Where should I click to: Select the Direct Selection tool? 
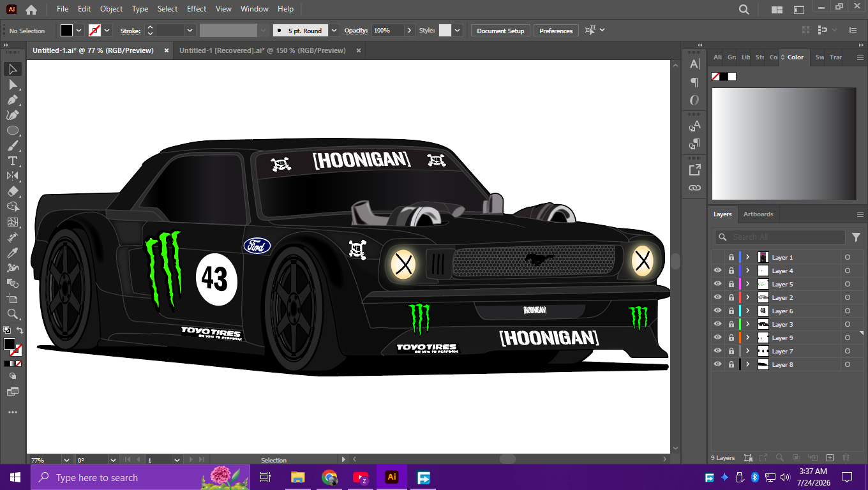tap(12, 84)
